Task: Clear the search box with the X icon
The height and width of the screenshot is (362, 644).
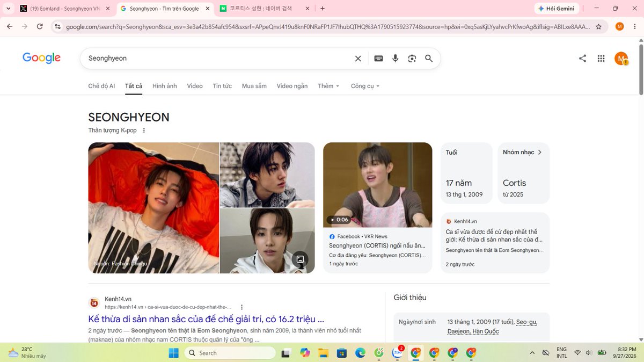Action: tap(358, 59)
